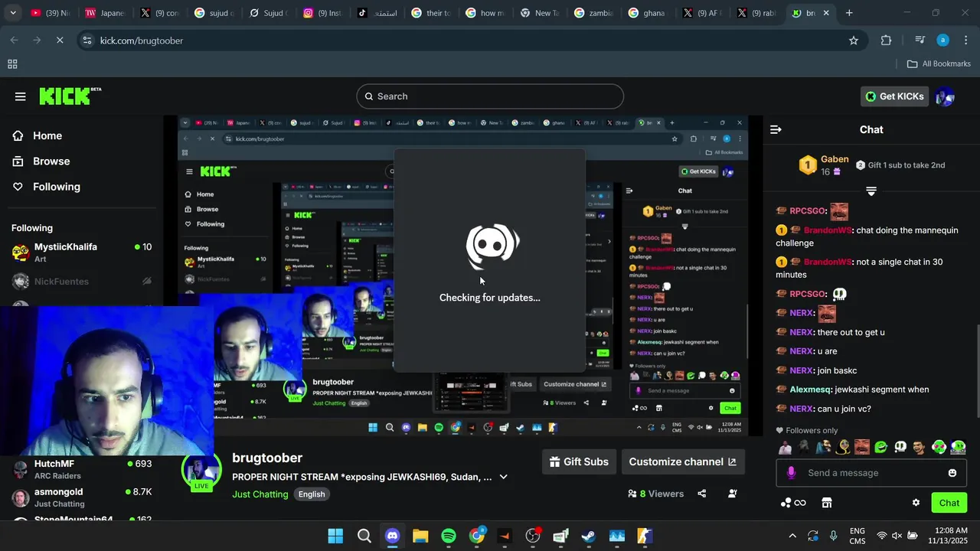Switch to the Instagram browser tab

point(323,13)
